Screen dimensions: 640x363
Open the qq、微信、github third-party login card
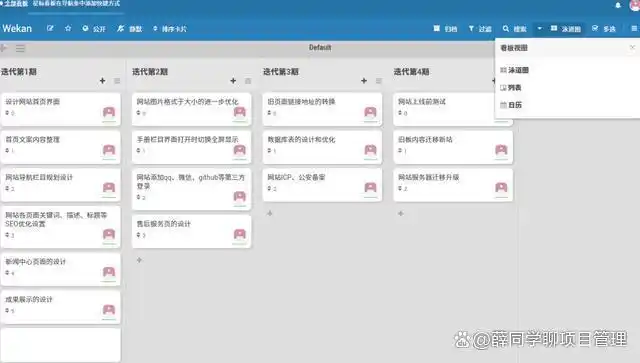tap(191, 189)
